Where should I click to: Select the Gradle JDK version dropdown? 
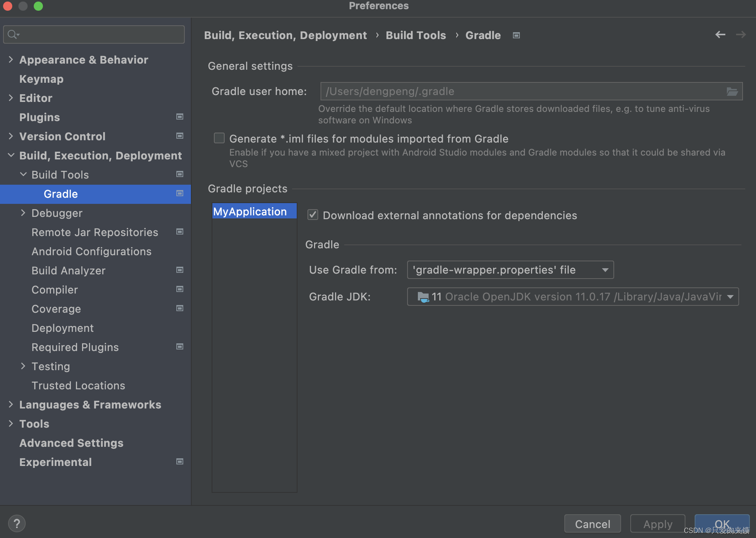coord(574,297)
